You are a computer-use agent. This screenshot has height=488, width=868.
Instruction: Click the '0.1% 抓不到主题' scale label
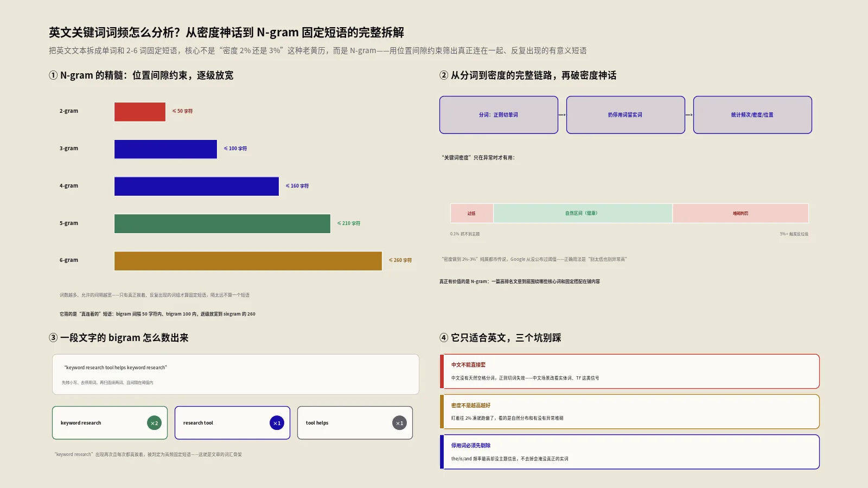pos(465,234)
